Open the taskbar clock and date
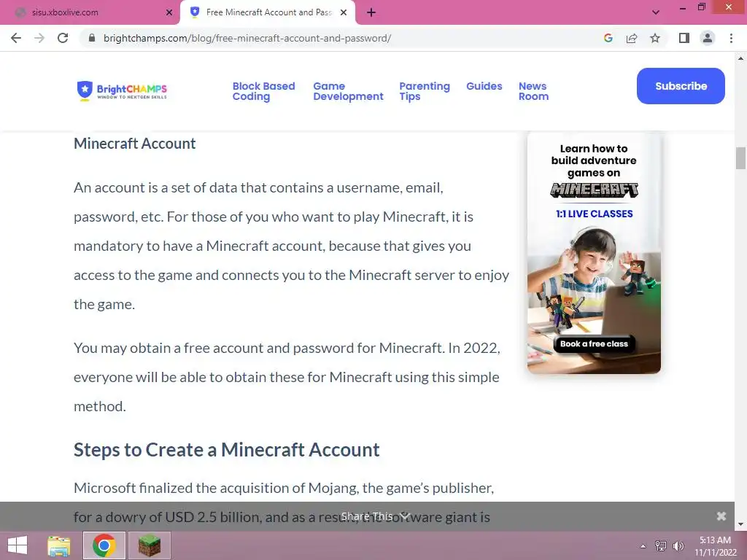 [715, 546]
